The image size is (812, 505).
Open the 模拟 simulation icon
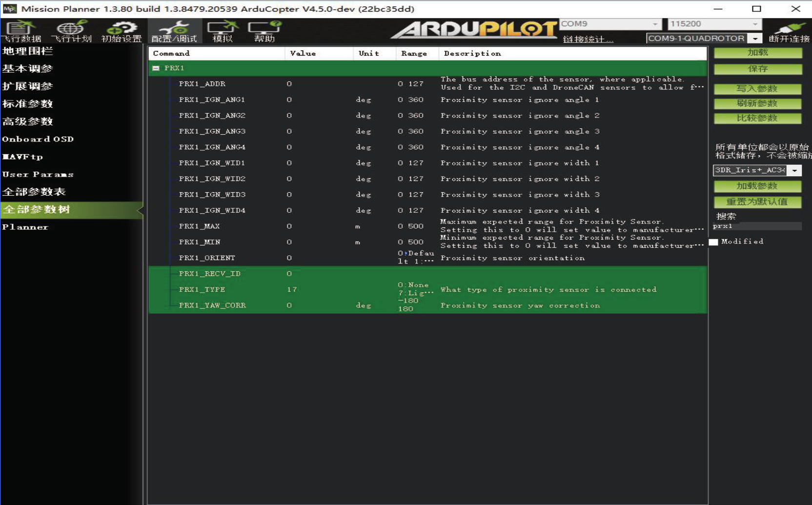(223, 31)
